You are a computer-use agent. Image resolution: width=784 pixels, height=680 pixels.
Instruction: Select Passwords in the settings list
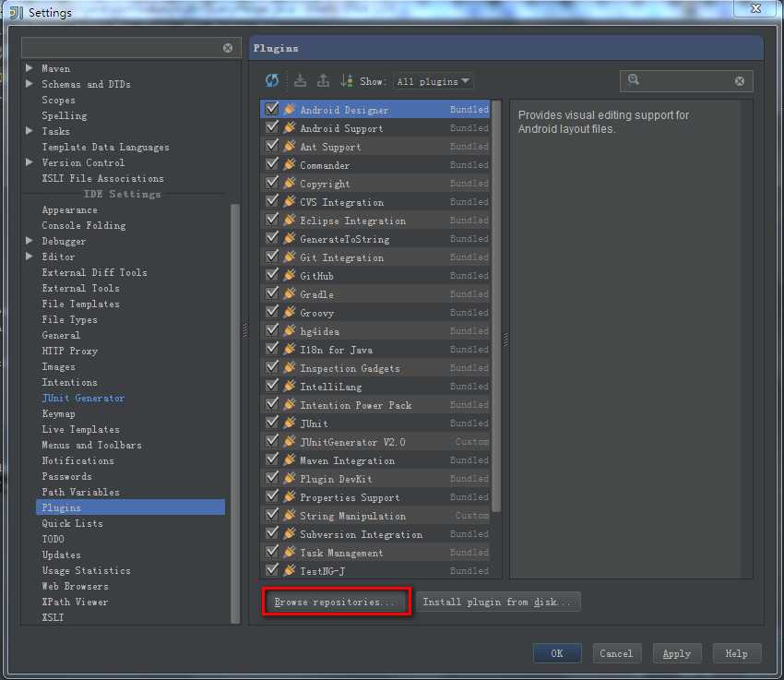point(66,476)
